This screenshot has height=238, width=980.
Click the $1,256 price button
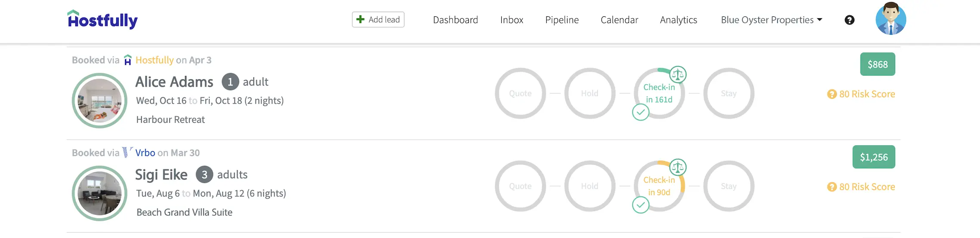pyautogui.click(x=874, y=157)
